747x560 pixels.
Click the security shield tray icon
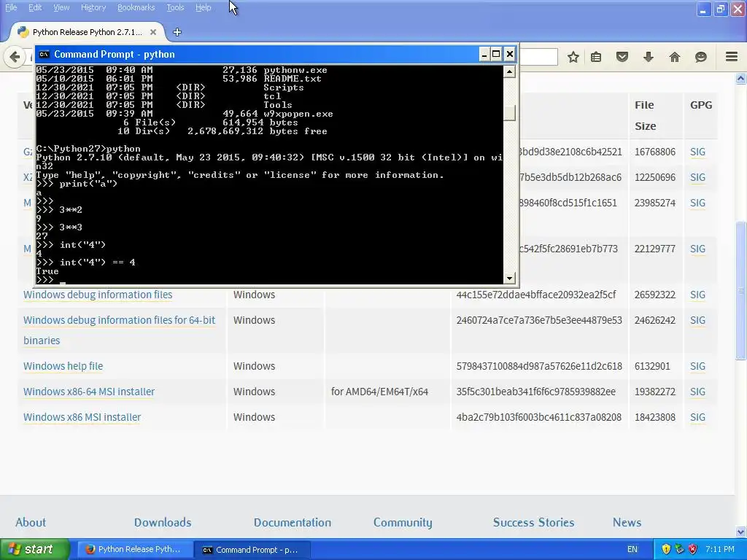(x=666, y=549)
